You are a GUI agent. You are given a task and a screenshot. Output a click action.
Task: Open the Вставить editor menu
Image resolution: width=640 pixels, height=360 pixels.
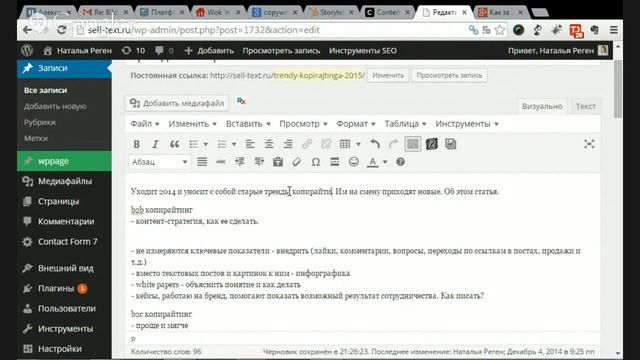(248, 124)
